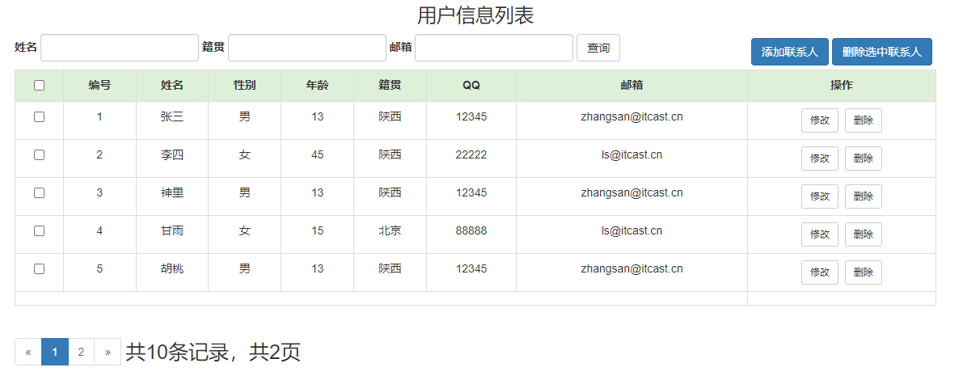
Task: Click the name cell 神里
Action: [x=172, y=192]
